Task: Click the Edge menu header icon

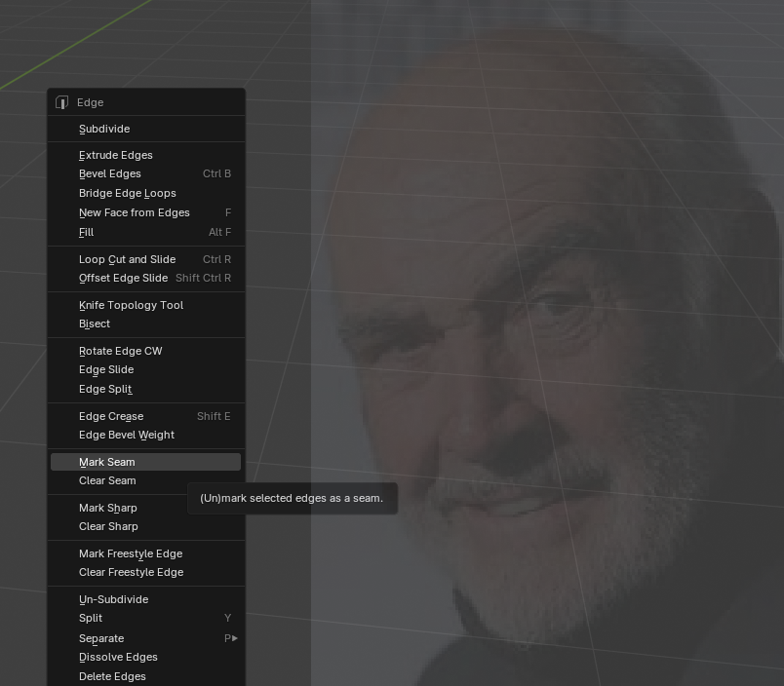Action: point(62,102)
